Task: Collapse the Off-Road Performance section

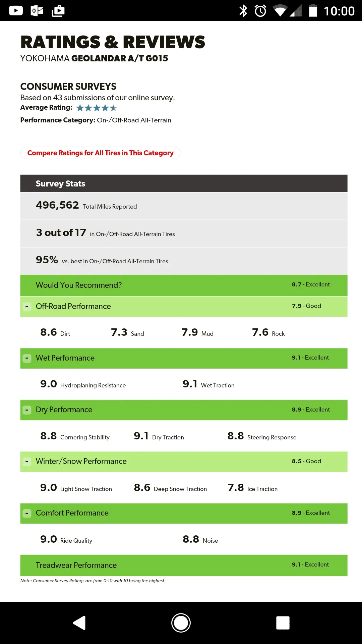Action: point(27,306)
